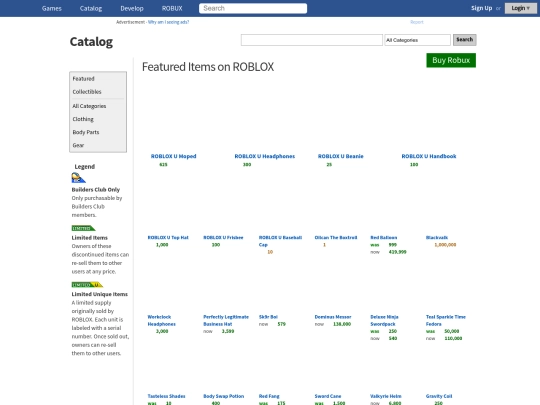
Task: Click the Builders Club Only legend icon
Action: [x=79, y=178]
